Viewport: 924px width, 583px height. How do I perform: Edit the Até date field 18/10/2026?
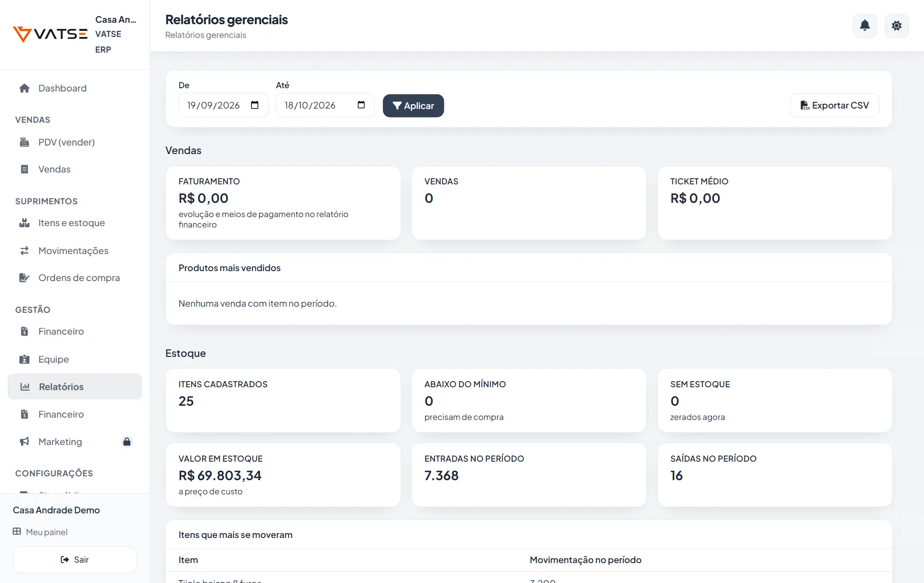pyautogui.click(x=325, y=105)
